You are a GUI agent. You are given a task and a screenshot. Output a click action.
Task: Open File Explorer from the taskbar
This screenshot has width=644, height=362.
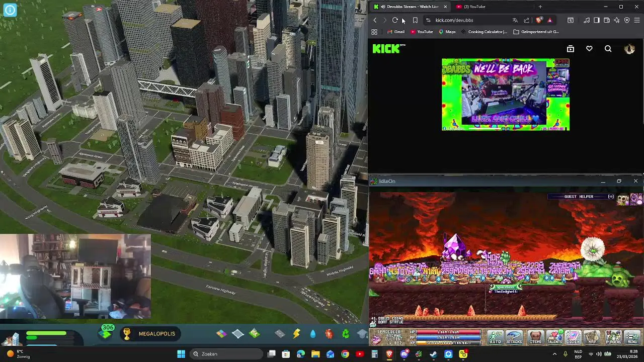(x=315, y=354)
